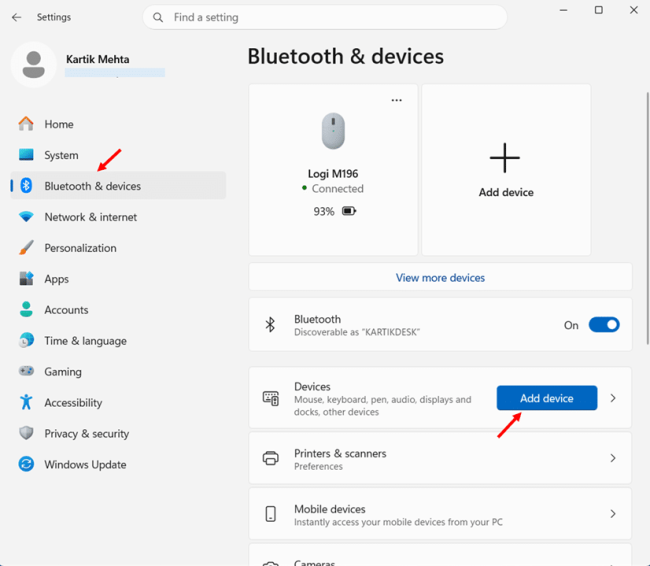Click the 93% battery icon
650x566 pixels.
[349, 211]
